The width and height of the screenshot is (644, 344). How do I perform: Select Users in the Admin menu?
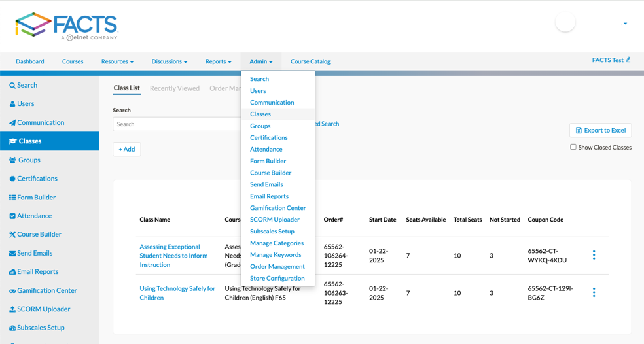[x=258, y=91]
